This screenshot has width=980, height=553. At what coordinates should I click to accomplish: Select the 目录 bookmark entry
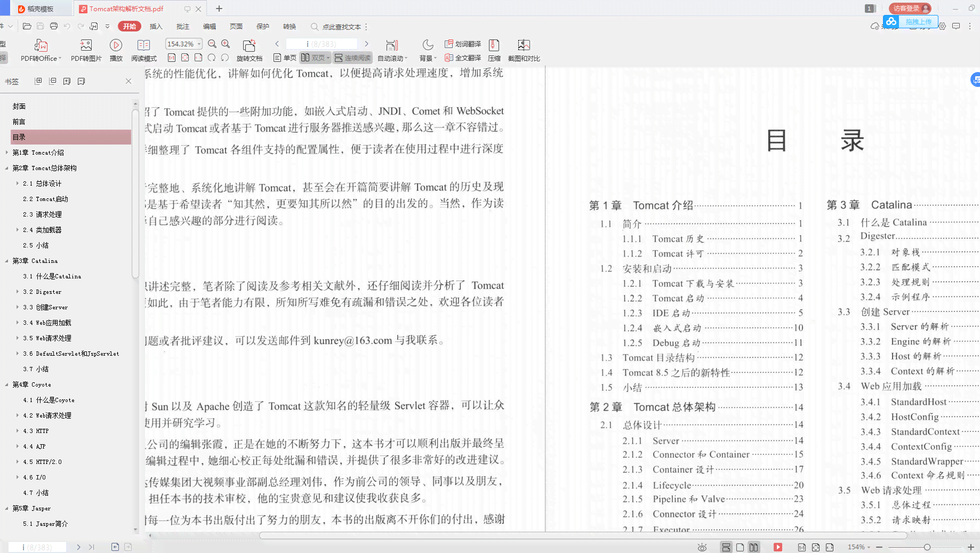(x=70, y=137)
